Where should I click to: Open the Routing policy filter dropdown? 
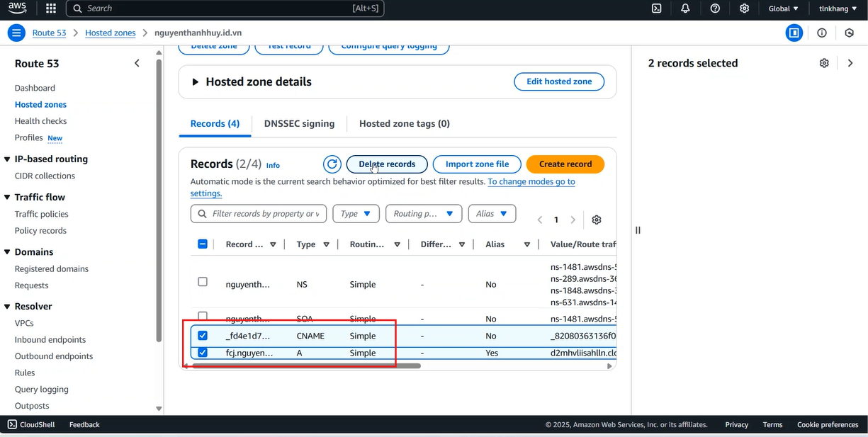coord(424,214)
